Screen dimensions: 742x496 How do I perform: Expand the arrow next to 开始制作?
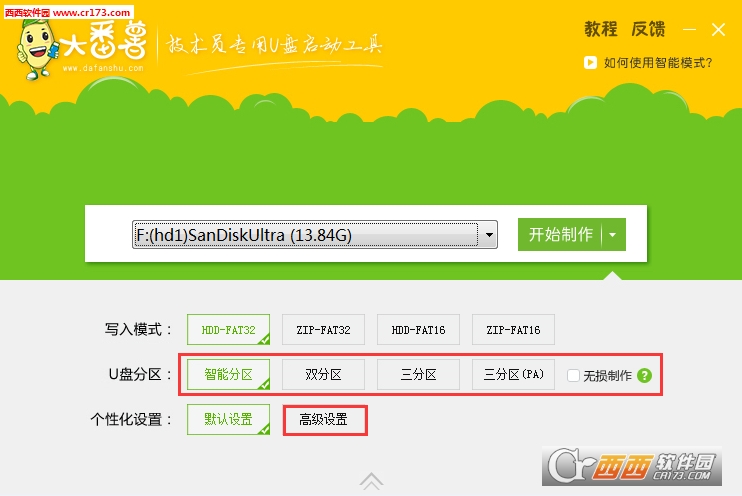pos(612,235)
